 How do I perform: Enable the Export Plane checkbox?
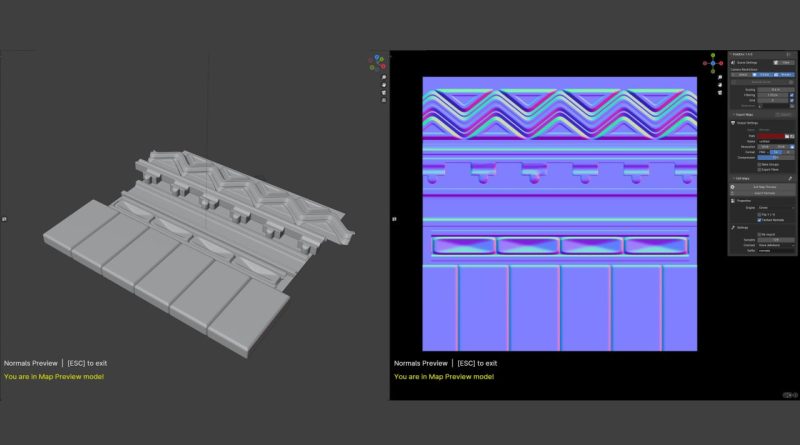point(759,170)
